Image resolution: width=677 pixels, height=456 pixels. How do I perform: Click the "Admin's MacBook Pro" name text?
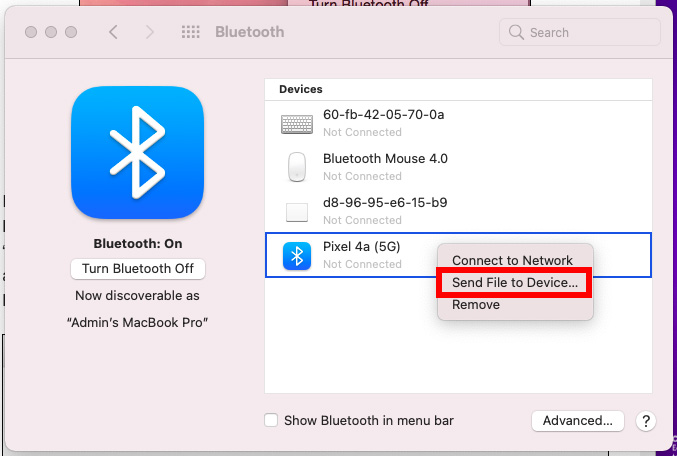pos(137,323)
